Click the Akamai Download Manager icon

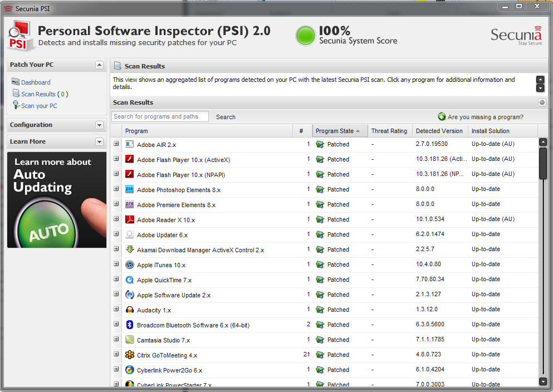coord(129,249)
